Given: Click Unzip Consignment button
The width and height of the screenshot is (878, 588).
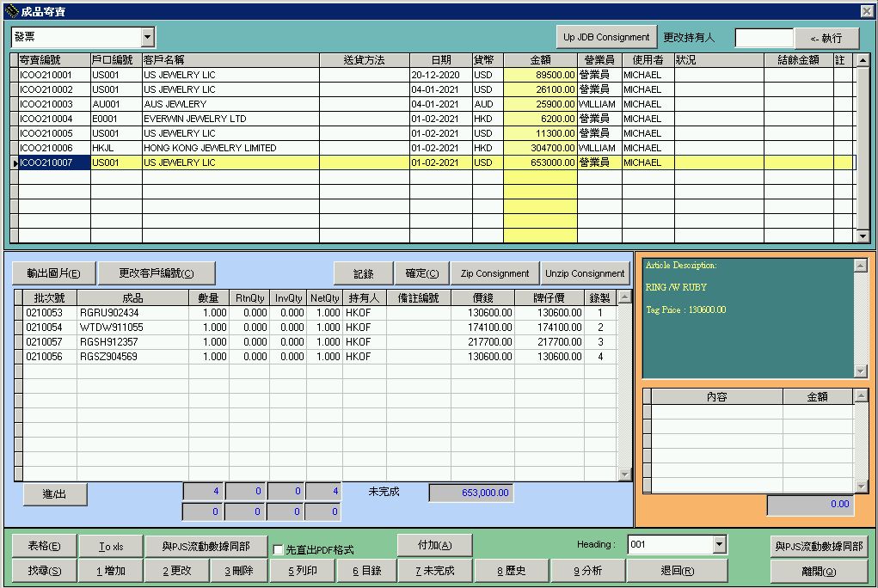Looking at the screenshot, I should 585,273.
